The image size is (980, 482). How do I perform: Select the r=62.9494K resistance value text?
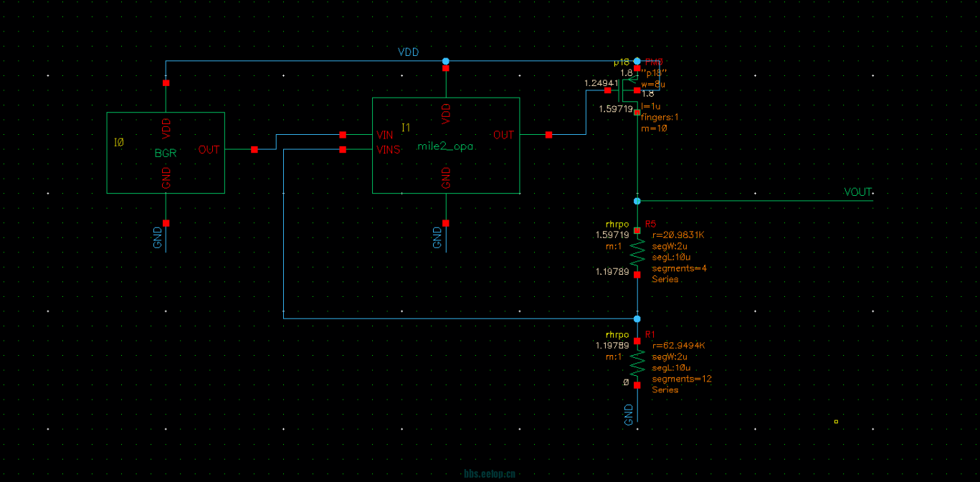click(x=678, y=346)
